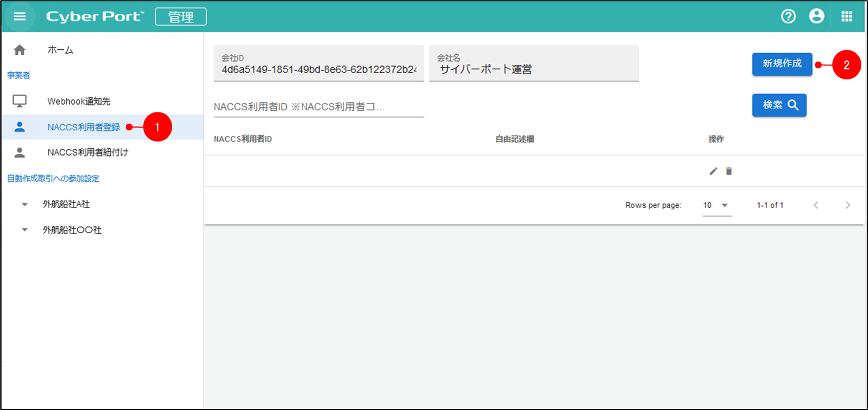Click the 新規作成 button
The width and height of the screenshot is (868, 410).
pyautogui.click(x=781, y=64)
